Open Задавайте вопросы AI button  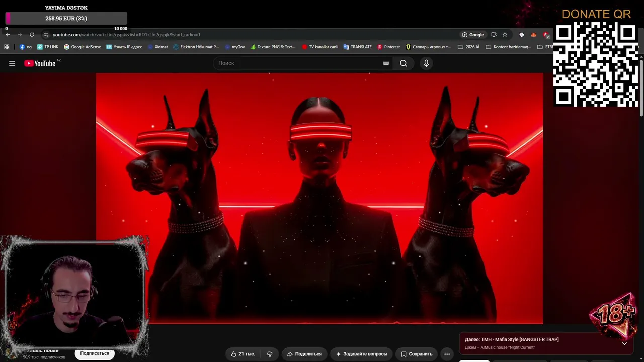[361, 354]
